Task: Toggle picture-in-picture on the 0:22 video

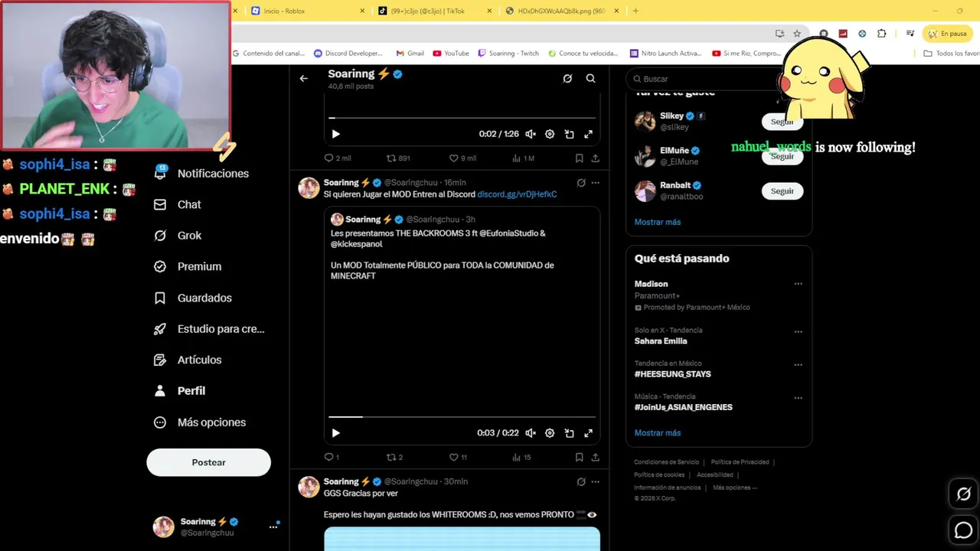Action: 569,433
